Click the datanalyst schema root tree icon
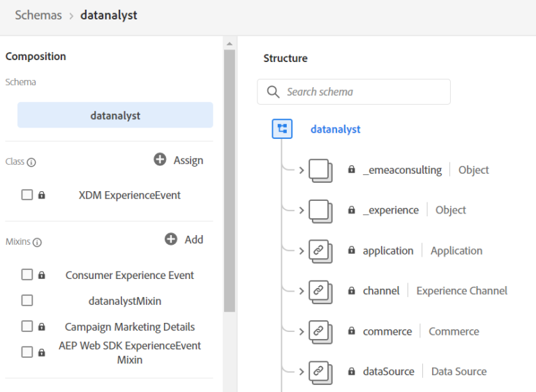Screen dimensions: 536x392 click(x=282, y=129)
